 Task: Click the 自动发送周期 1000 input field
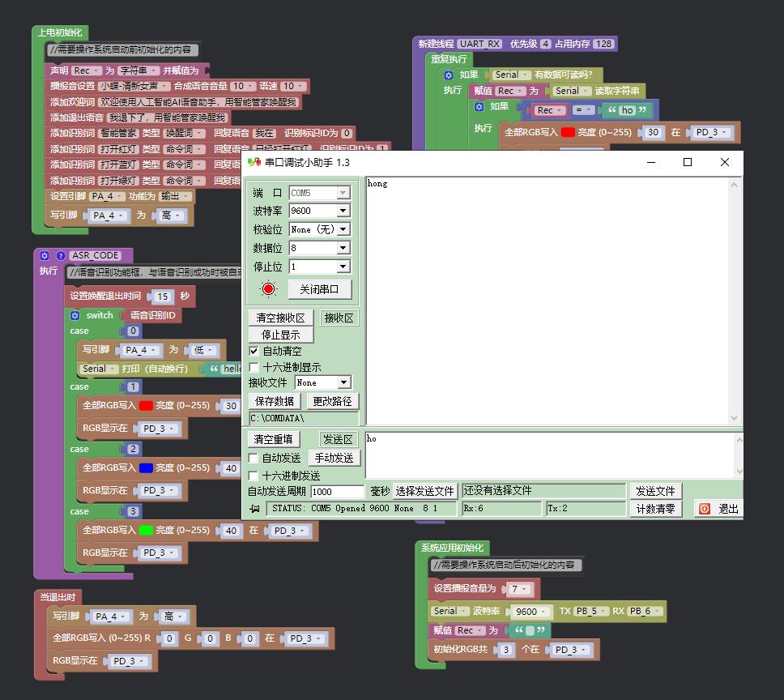337,492
